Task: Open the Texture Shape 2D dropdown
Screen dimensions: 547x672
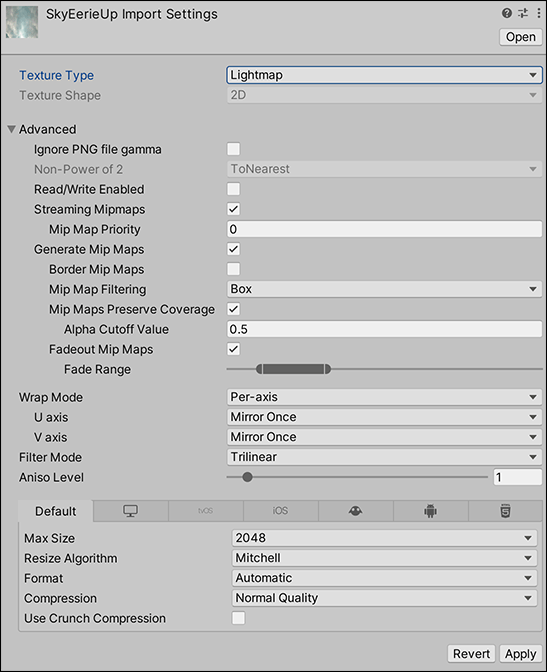Action: click(384, 95)
